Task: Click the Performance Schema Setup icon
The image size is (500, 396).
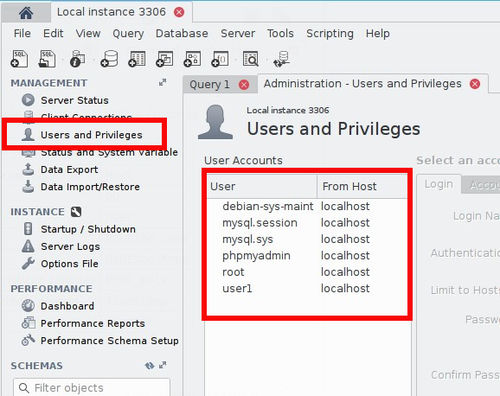Action: click(28, 340)
